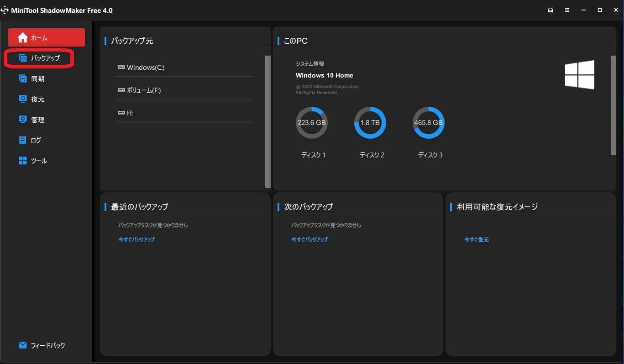
Task: Minimize the ShadowMaker window
Action: [583, 10]
